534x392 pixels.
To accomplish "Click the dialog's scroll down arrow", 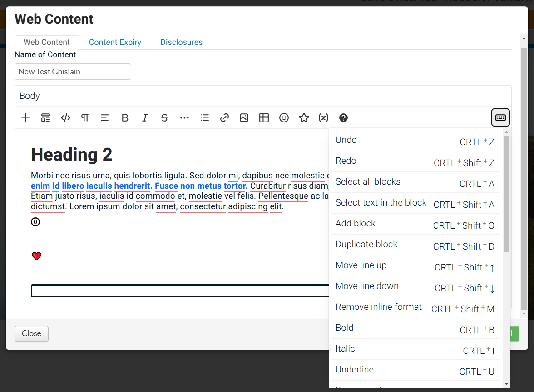I will tap(524, 314).
